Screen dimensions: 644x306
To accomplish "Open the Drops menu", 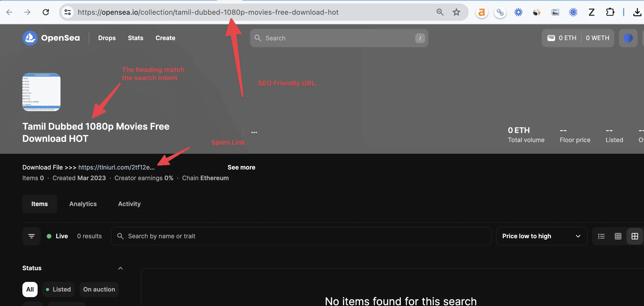I will 107,38.
